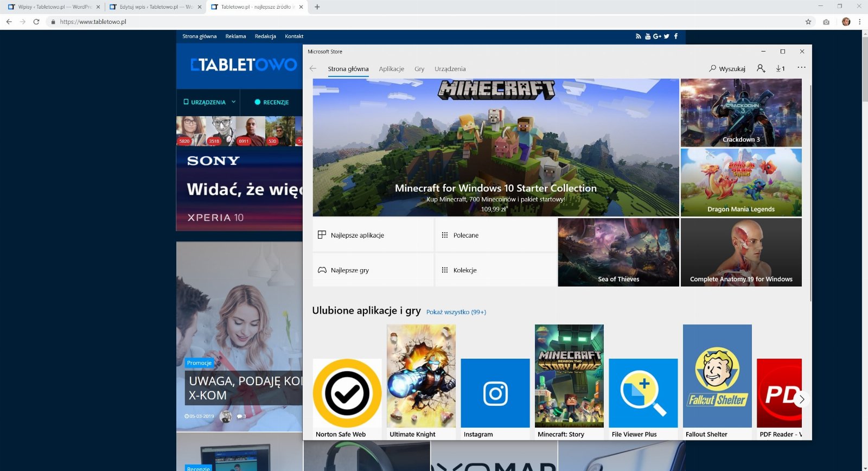Open the RECENZJE menu on Tabletowo
This screenshot has width=868, height=471.
272,102
